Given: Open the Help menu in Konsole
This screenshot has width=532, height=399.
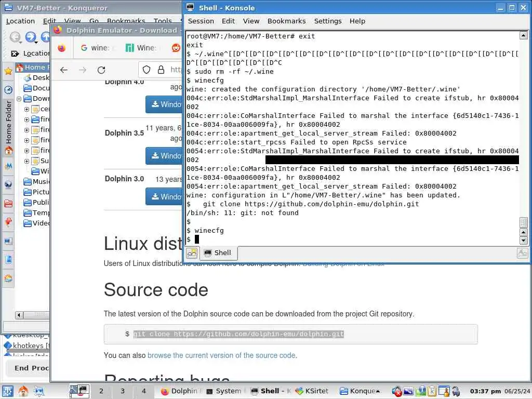Looking at the screenshot, I should (357, 21).
